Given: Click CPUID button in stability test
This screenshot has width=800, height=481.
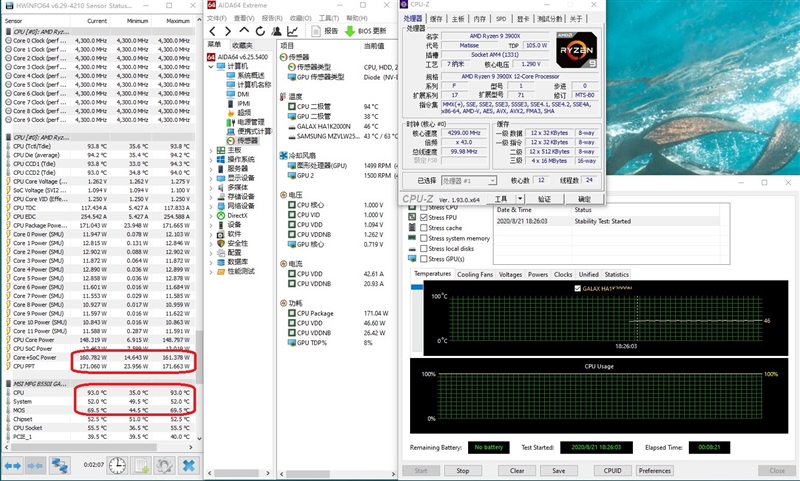Looking at the screenshot, I should (612, 471).
